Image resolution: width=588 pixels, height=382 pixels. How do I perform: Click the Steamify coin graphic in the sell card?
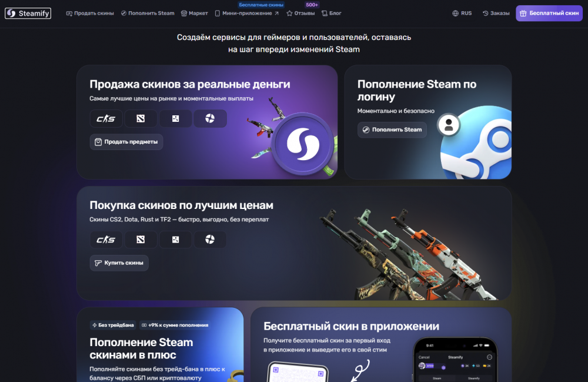pos(303,144)
